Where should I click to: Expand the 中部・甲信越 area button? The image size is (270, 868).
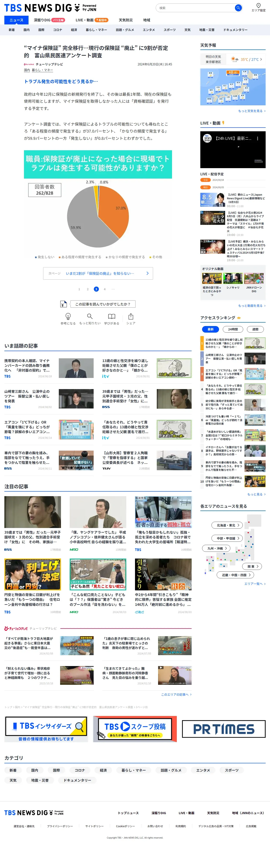pyautogui.click(x=227, y=538)
